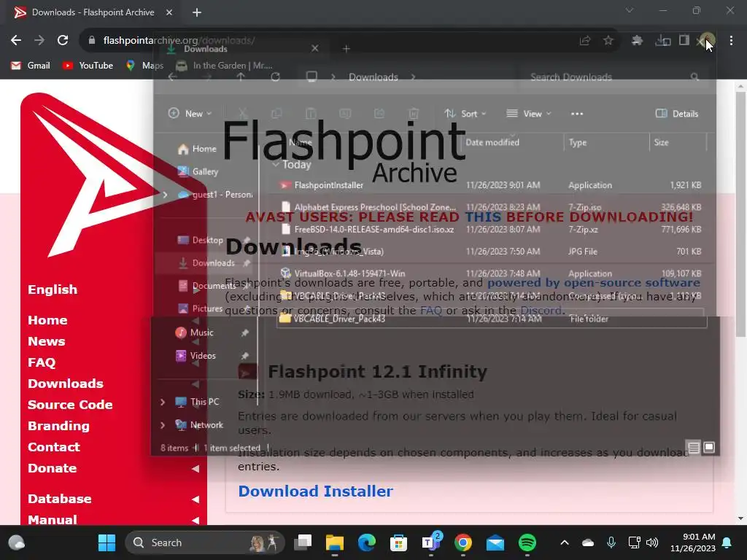
Task: Click Search Downloads field in Explorer
Action: coord(612,77)
